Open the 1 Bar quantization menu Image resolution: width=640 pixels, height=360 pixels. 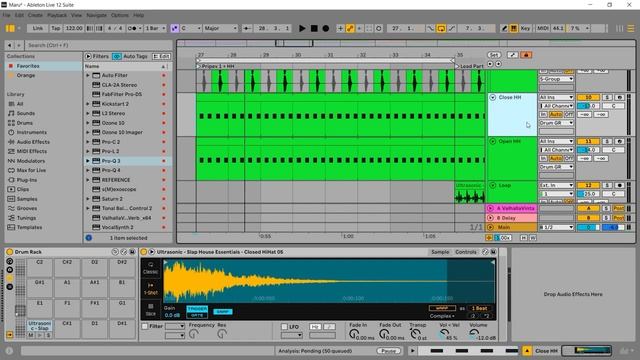tap(155, 28)
